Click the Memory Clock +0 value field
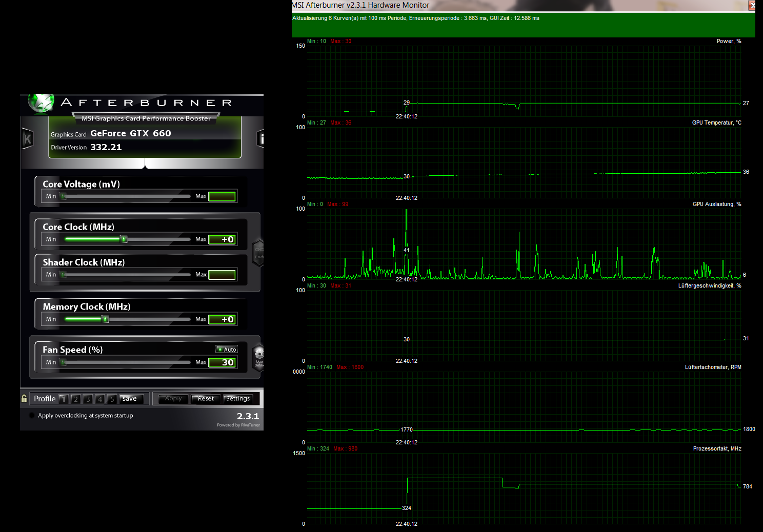 [222, 319]
